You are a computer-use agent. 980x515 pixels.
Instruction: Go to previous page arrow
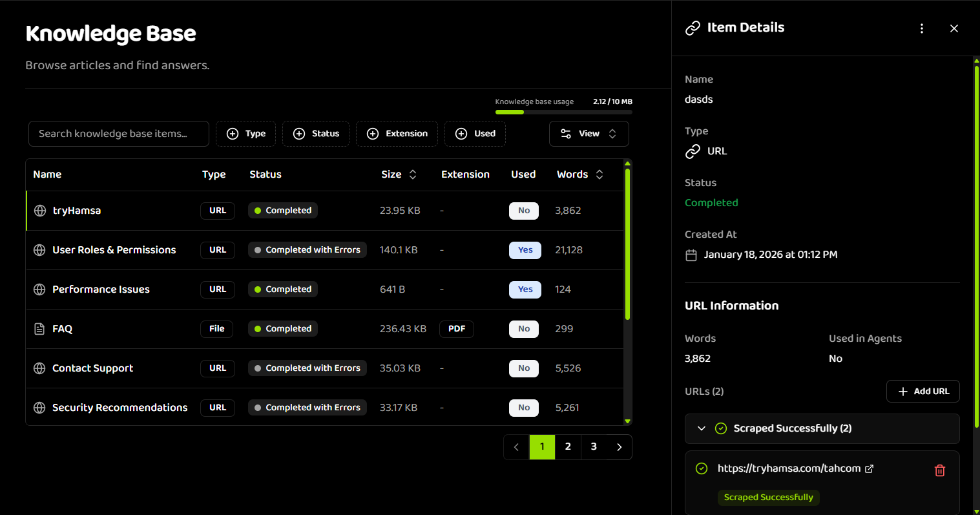click(x=516, y=447)
